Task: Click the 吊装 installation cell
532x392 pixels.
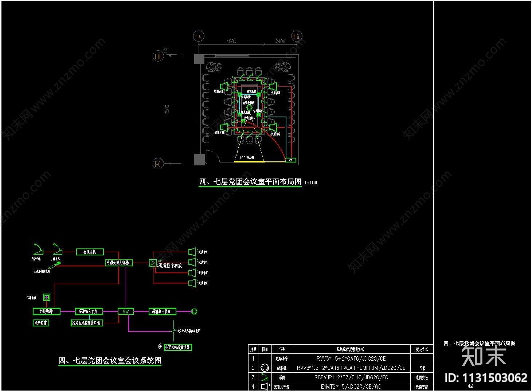Action: point(422,368)
